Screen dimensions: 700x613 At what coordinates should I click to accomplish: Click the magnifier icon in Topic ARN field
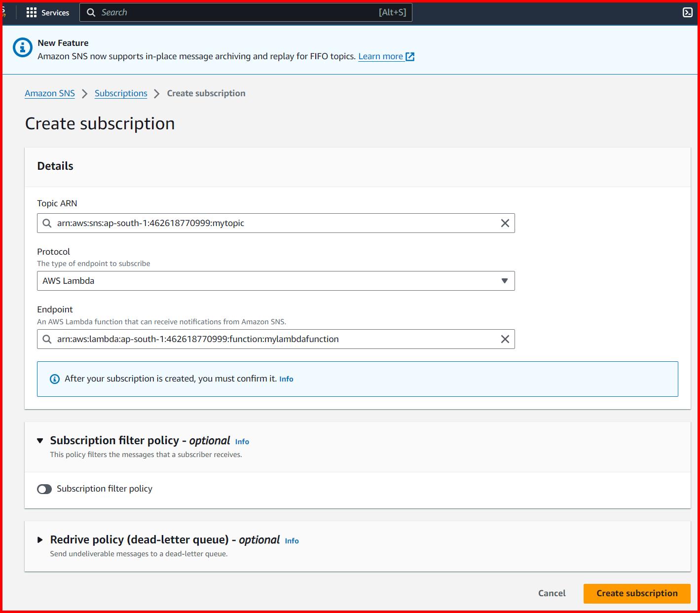47,223
